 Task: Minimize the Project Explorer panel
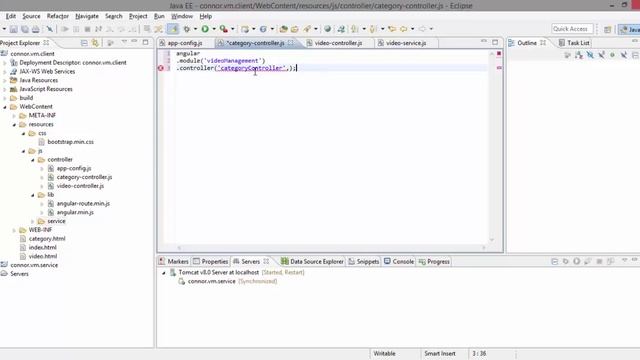tap(134, 42)
